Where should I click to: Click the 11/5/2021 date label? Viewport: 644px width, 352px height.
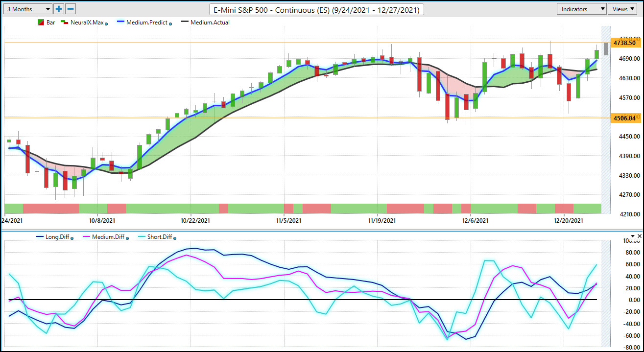pyautogui.click(x=288, y=221)
